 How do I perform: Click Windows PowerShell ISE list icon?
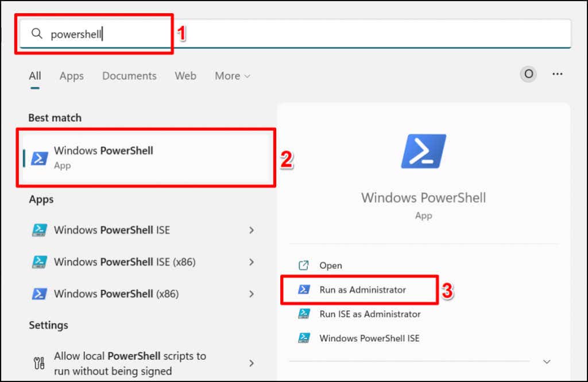click(x=40, y=230)
